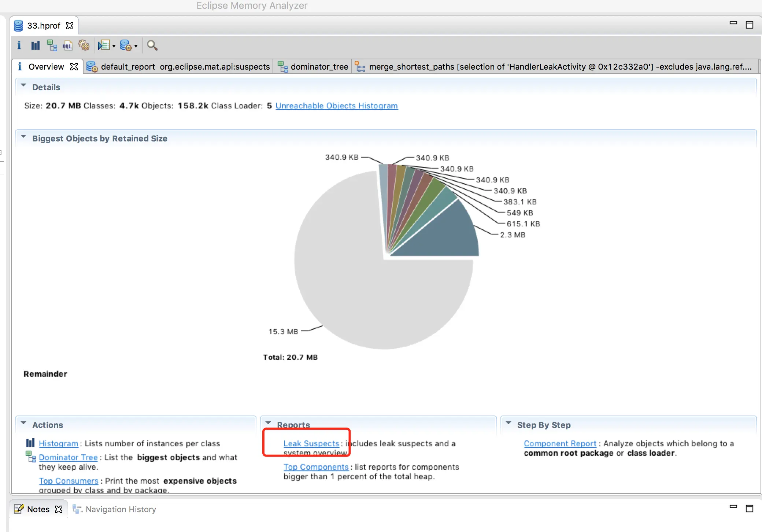Open the Unreachable Objects Histogram link
Viewport: 762px width, 532px height.
[336, 106]
